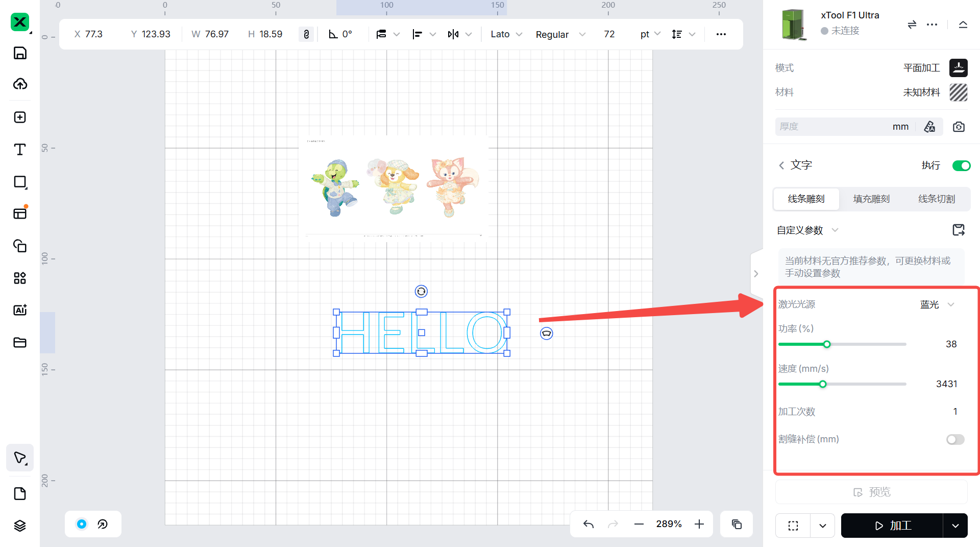Viewport: 980px width, 547px height.
Task: Enable the 割缝补偿 toggle
Action: (955, 440)
